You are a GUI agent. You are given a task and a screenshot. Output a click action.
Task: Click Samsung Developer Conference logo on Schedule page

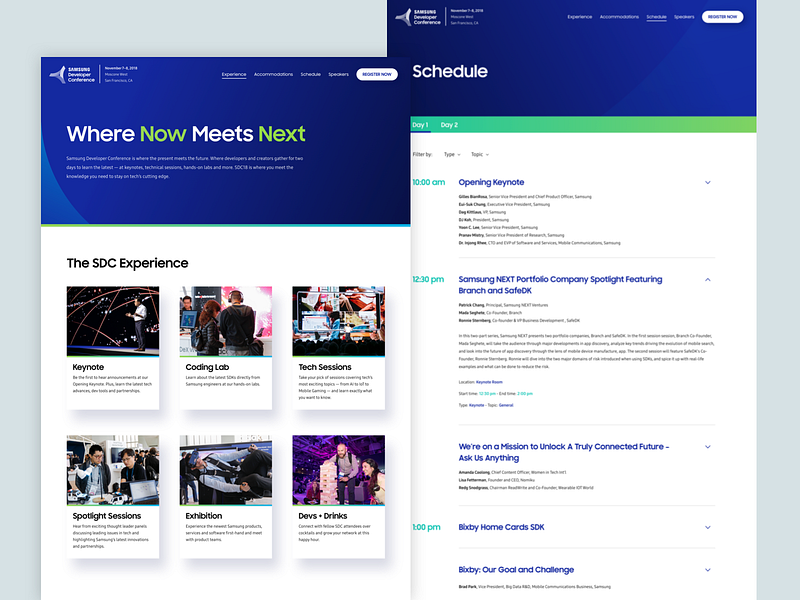418,17
